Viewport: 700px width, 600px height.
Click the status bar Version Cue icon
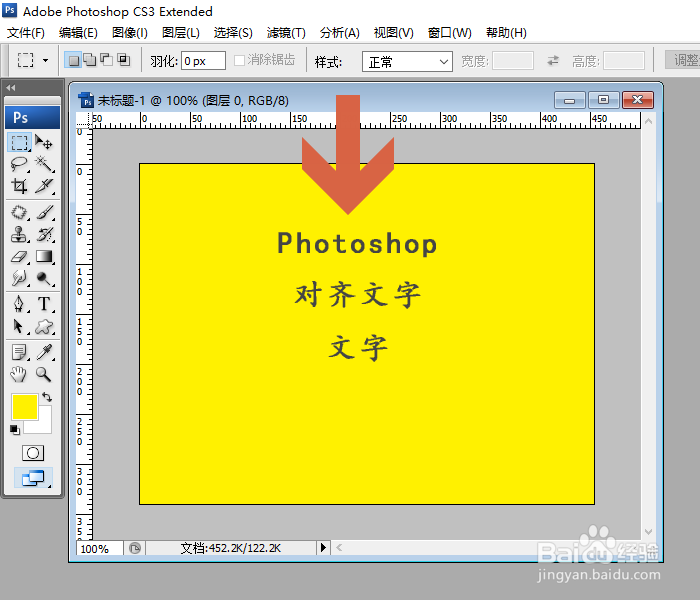click(x=134, y=548)
